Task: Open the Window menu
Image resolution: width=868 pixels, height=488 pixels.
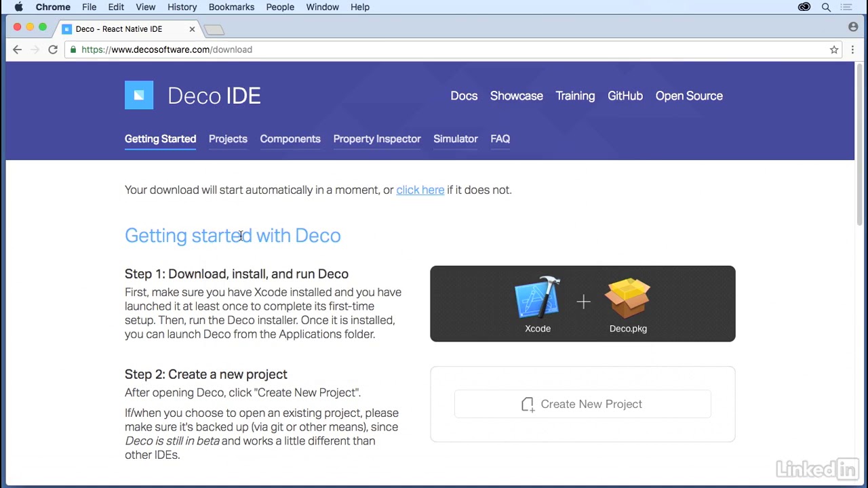Action: tap(323, 7)
